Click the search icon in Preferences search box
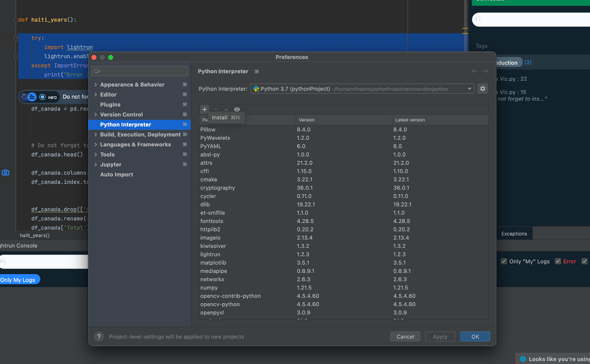590x364 pixels. [x=97, y=71]
